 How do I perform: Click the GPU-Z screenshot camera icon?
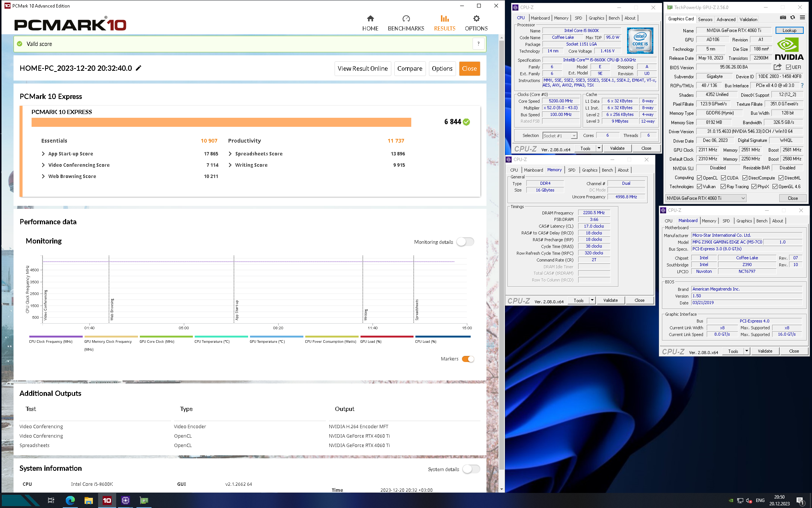783,18
